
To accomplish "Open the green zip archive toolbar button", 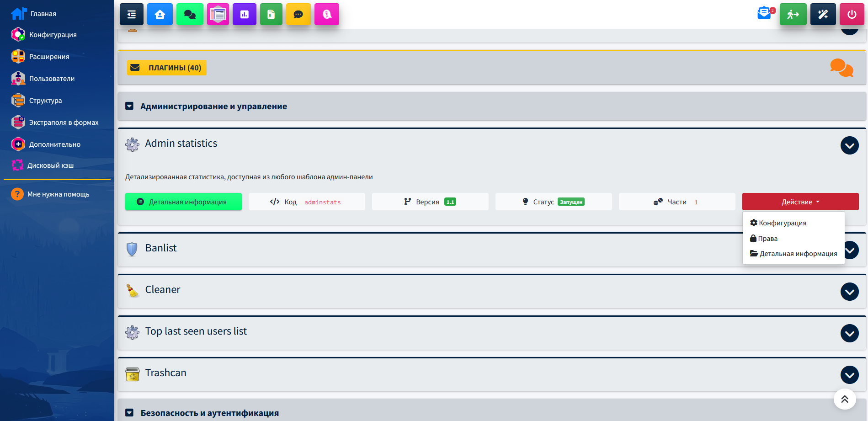I will (271, 14).
